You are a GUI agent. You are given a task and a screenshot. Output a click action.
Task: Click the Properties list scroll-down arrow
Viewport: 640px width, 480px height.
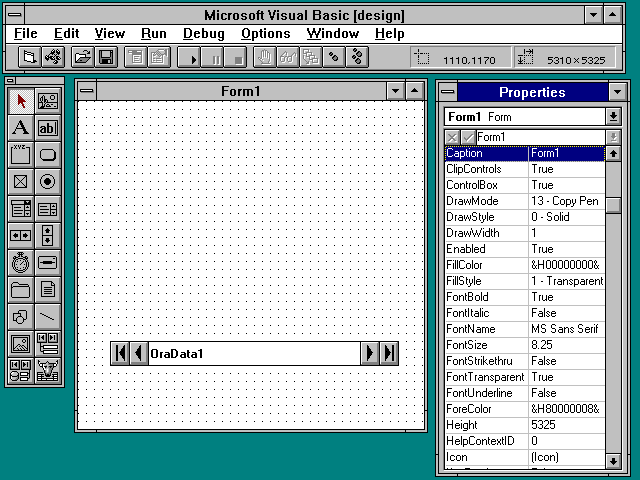pos(613,460)
